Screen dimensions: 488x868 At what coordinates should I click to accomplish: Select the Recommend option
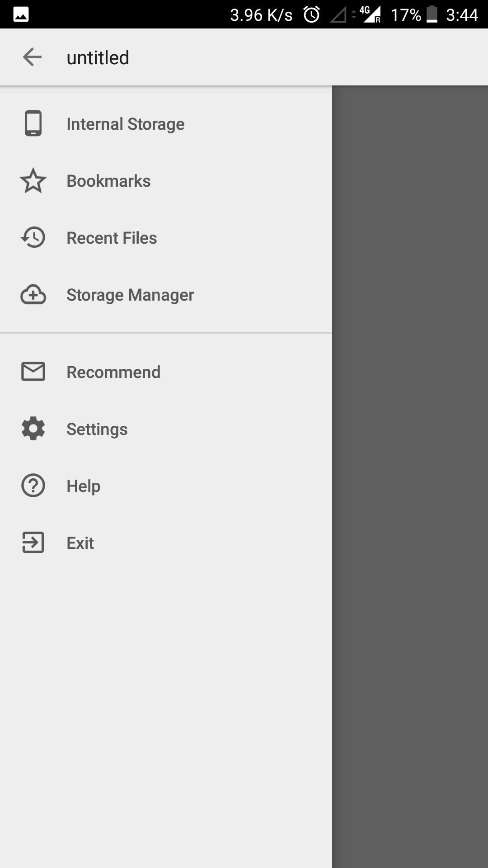(x=166, y=372)
